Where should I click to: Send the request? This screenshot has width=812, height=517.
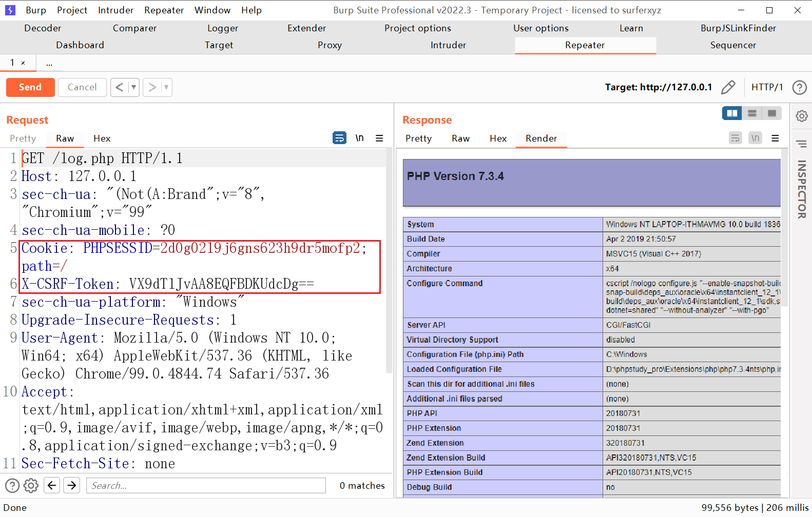30,87
